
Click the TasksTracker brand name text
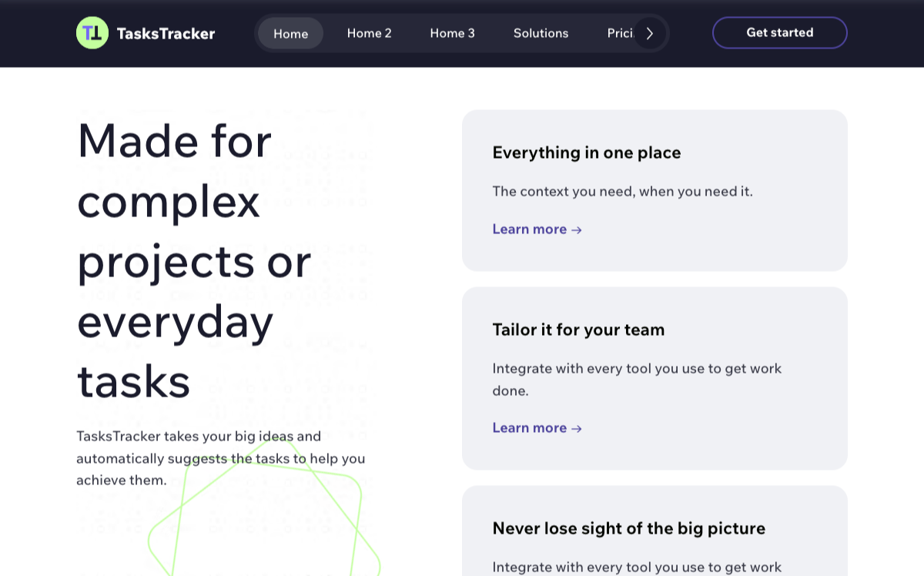coord(166,33)
